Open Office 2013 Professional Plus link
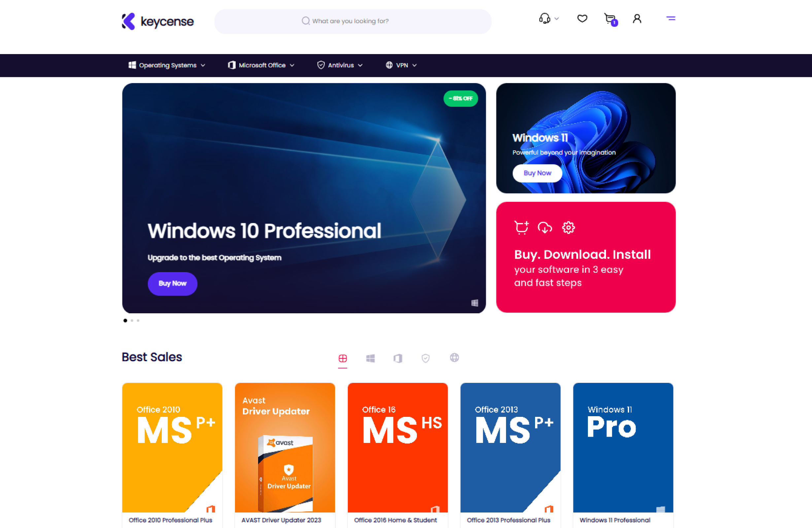812x528 pixels. coord(508,520)
